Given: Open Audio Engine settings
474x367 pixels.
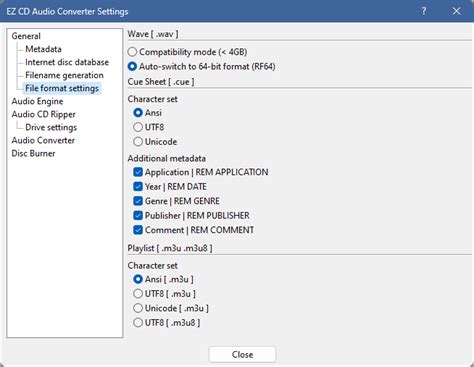Looking at the screenshot, I should [x=37, y=101].
